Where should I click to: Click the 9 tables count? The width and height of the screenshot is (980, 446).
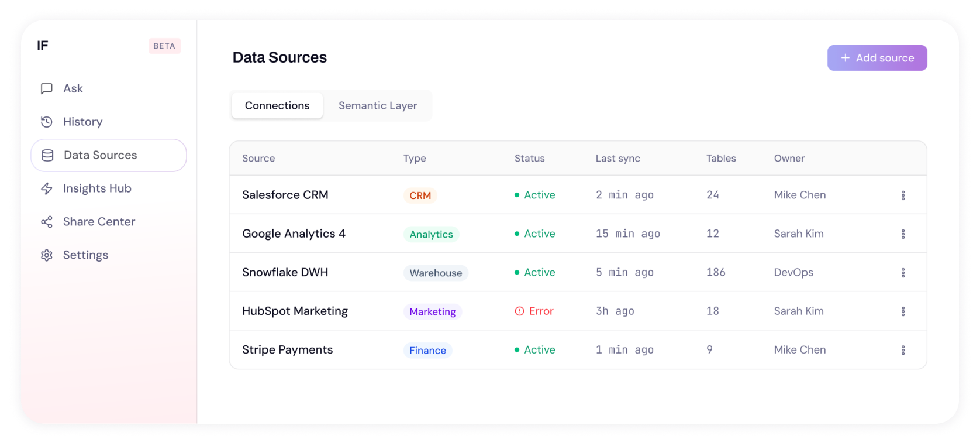click(709, 349)
